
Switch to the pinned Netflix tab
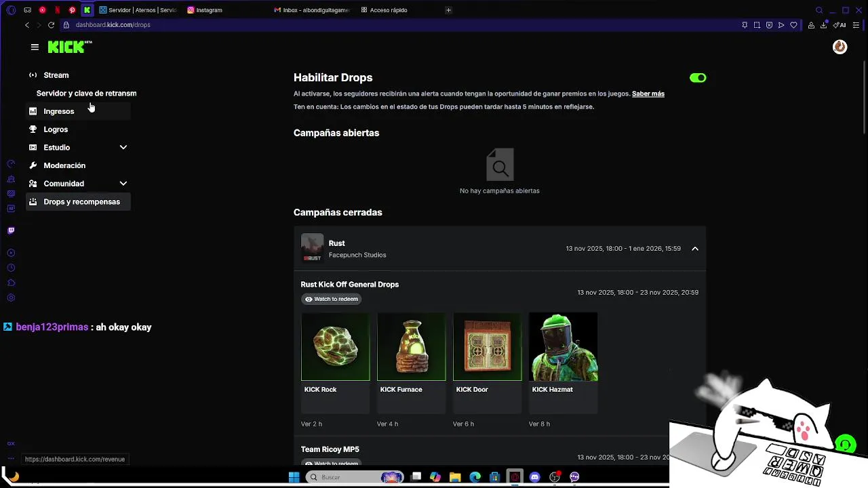pos(57,10)
